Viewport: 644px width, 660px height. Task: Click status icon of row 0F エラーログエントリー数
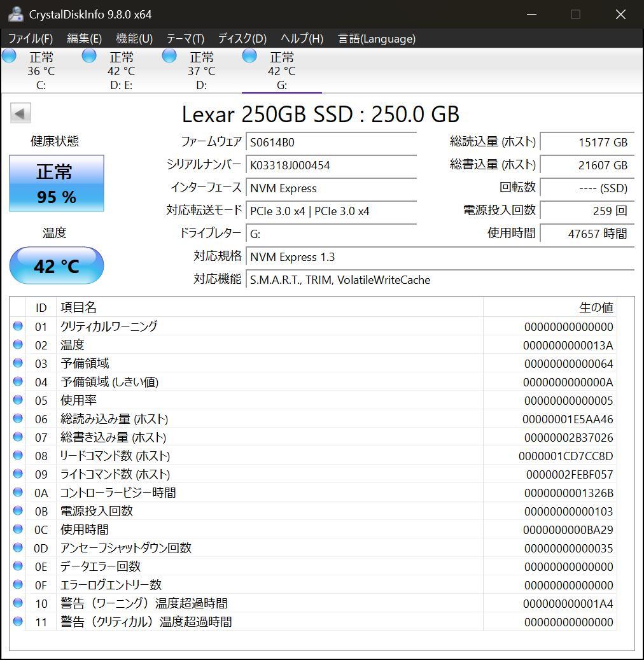(x=18, y=585)
